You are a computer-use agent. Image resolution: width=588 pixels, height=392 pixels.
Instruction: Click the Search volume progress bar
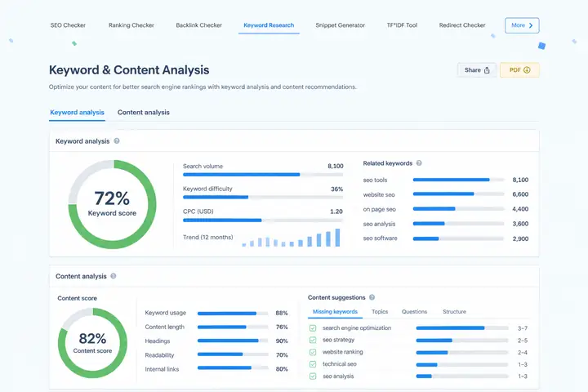(263, 175)
